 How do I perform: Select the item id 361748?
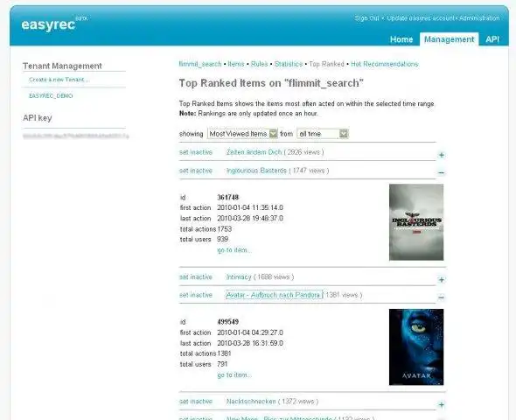[x=227, y=197]
